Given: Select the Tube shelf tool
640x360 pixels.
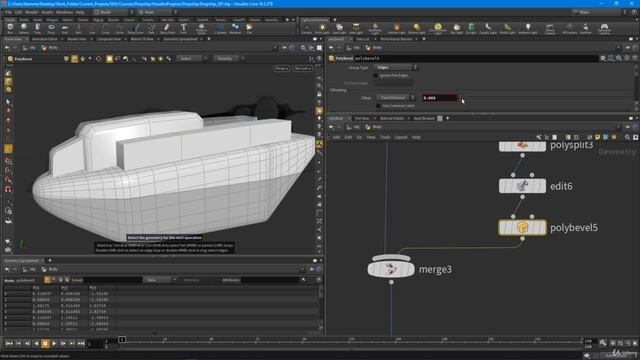Looking at the screenshot, I should [38, 28].
